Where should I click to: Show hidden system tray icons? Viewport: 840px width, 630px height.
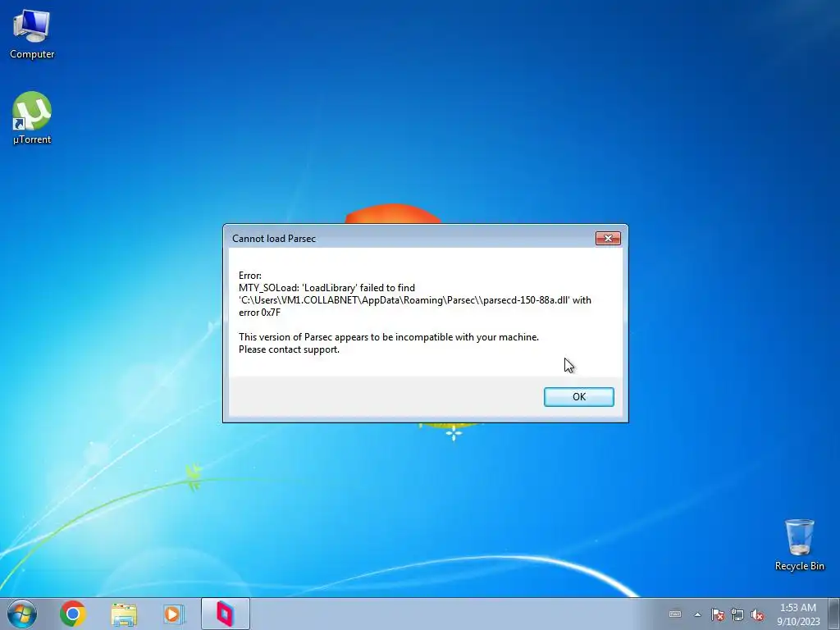(697, 614)
